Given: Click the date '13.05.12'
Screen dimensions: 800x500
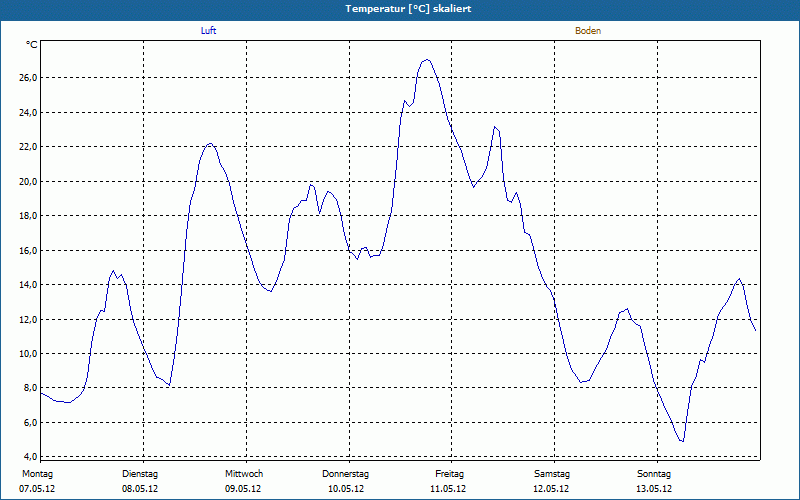Looking at the screenshot, I should 654,489.
